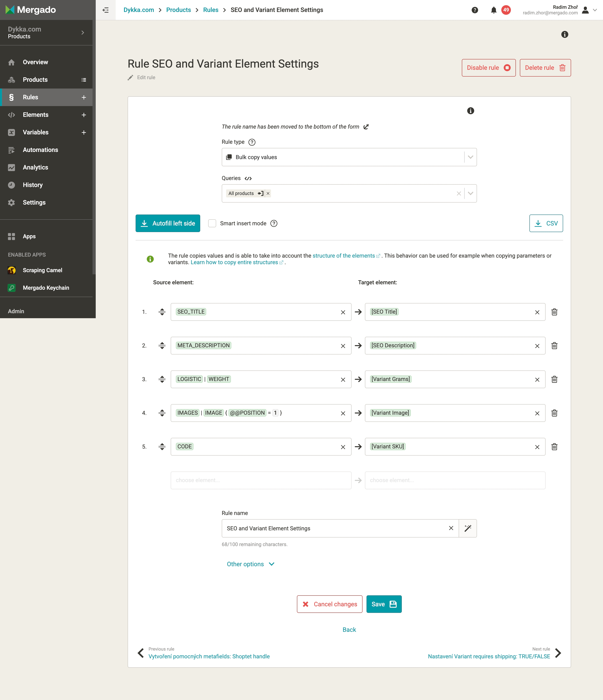Screen dimensions: 603x700
Task: Click the Save button
Action: click(x=384, y=604)
